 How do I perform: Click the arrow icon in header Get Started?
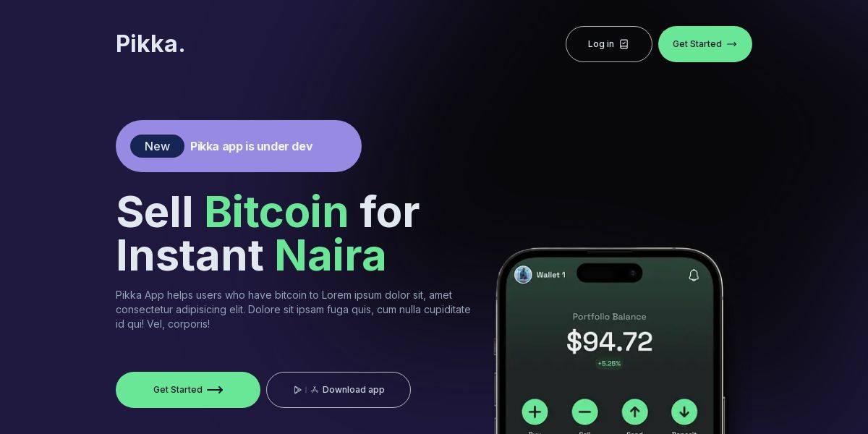[732, 44]
